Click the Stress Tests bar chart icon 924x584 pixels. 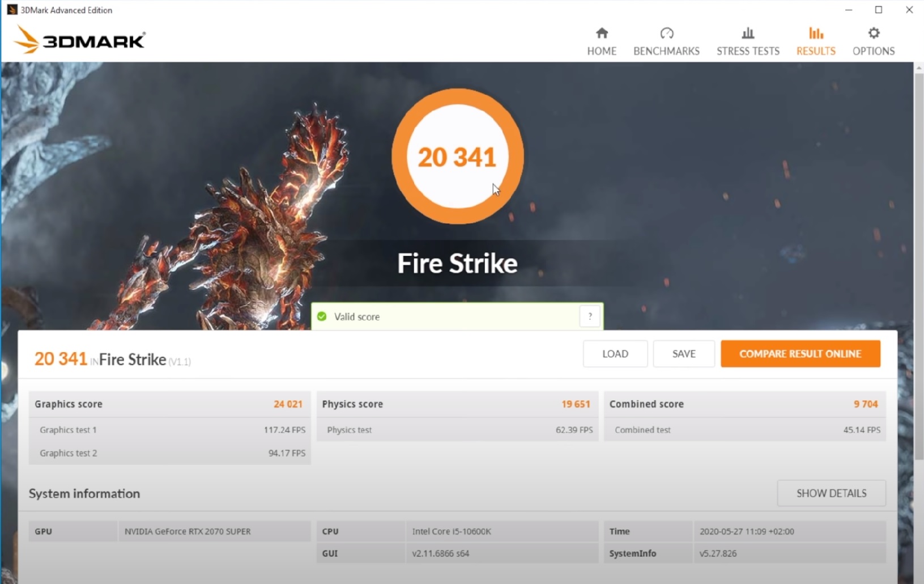pyautogui.click(x=748, y=33)
